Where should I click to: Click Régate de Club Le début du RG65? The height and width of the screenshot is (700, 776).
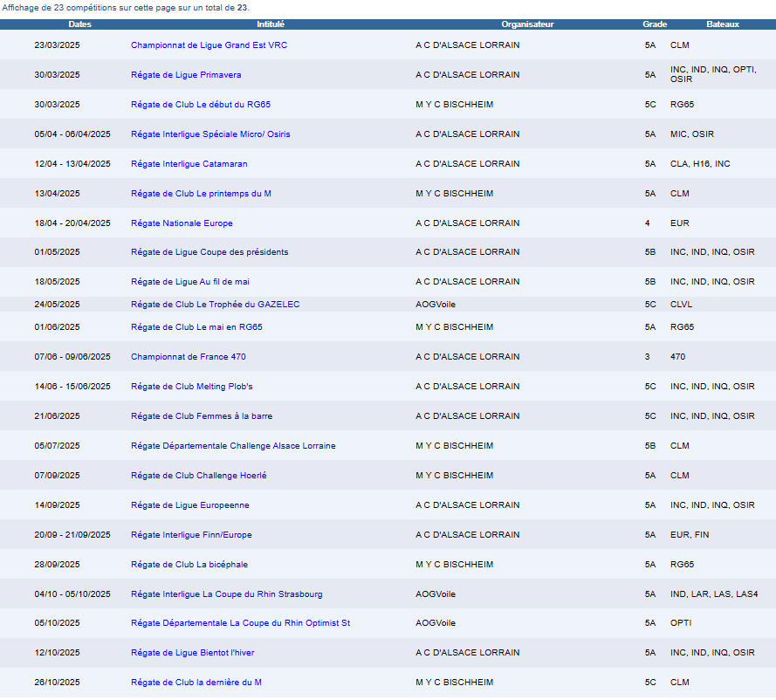[201, 105]
